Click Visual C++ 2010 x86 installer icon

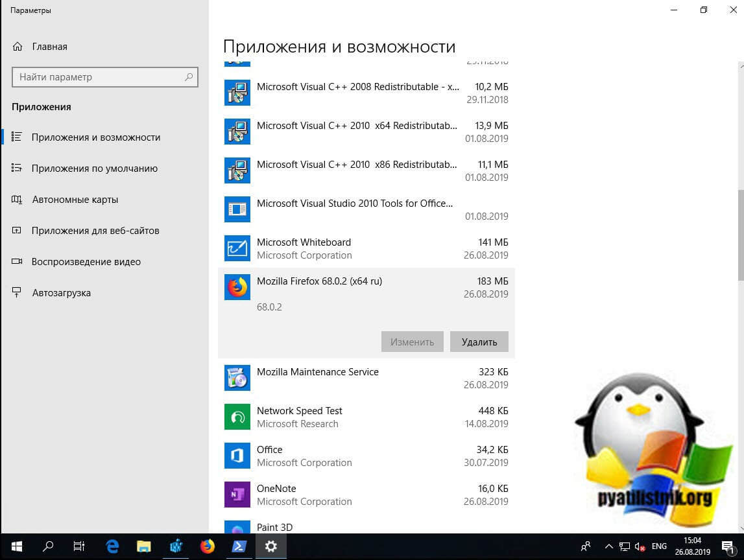tap(237, 170)
